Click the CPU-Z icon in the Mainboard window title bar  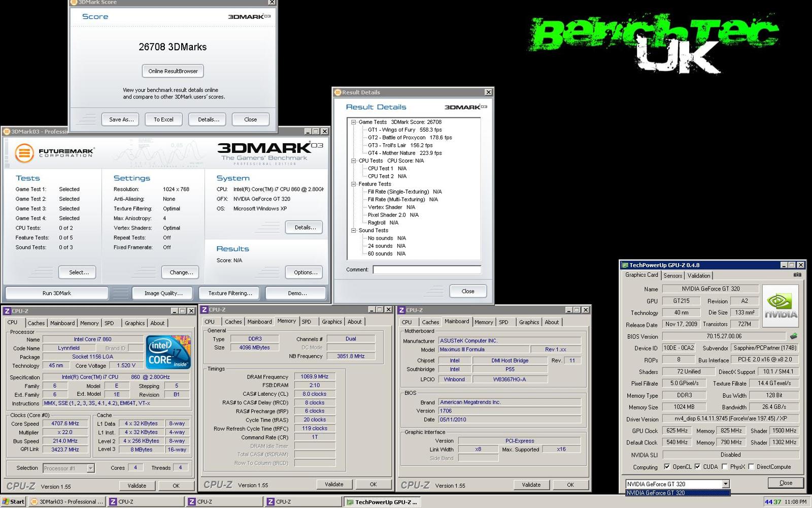(x=401, y=310)
